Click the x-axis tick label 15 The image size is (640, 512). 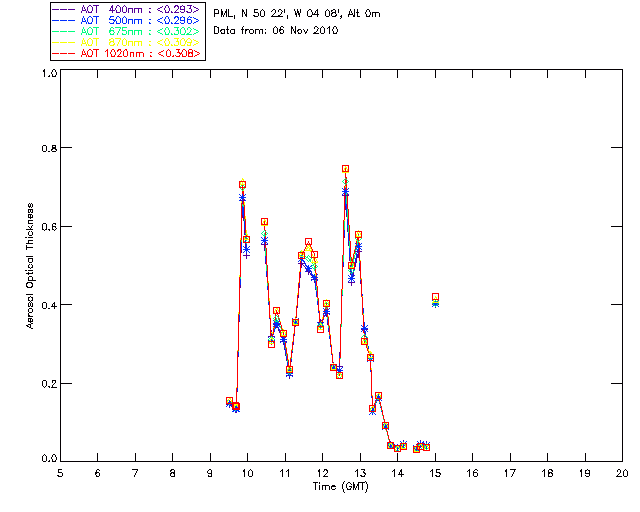[435, 473]
